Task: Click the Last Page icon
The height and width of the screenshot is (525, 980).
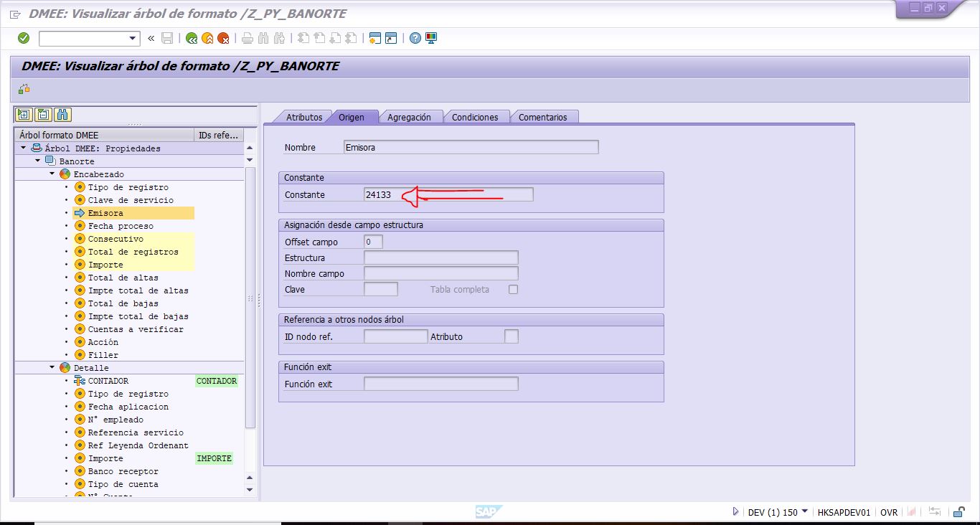Action: (x=351, y=38)
